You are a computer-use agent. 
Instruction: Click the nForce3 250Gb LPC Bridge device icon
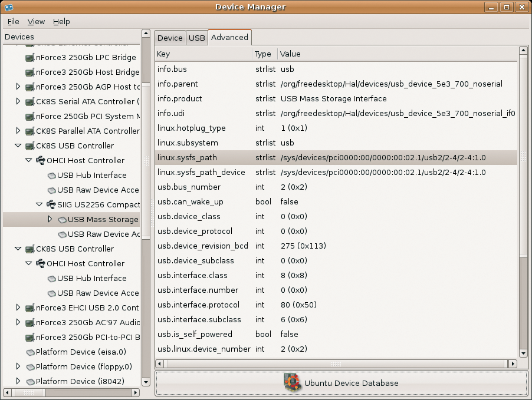tap(30, 58)
